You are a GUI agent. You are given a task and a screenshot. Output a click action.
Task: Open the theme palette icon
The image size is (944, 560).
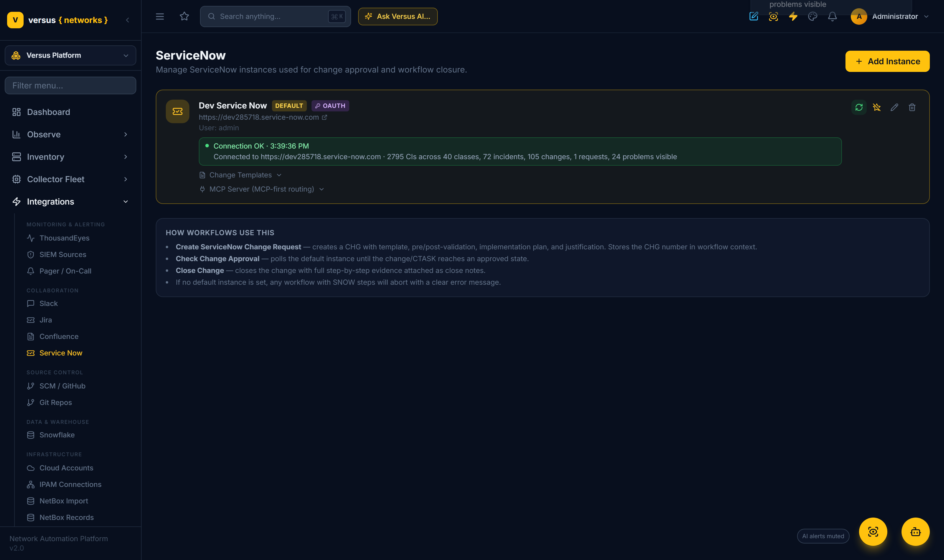pyautogui.click(x=813, y=16)
